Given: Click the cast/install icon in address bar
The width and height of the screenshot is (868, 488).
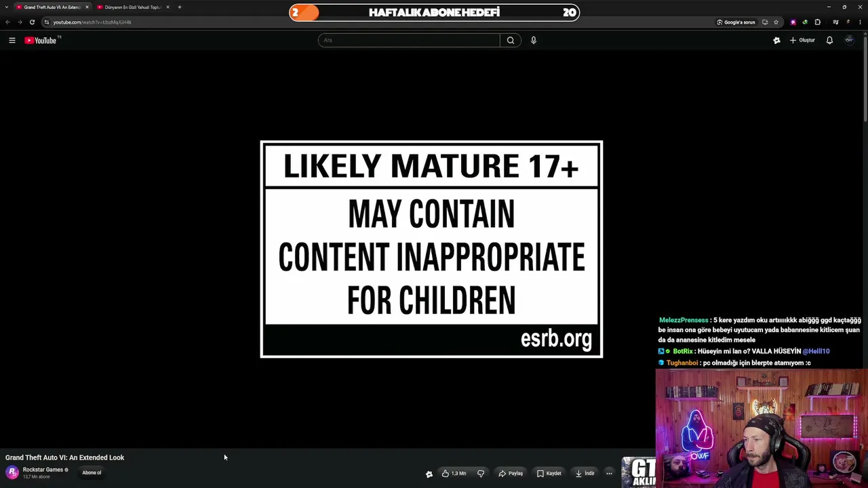Looking at the screenshot, I should pos(765,22).
